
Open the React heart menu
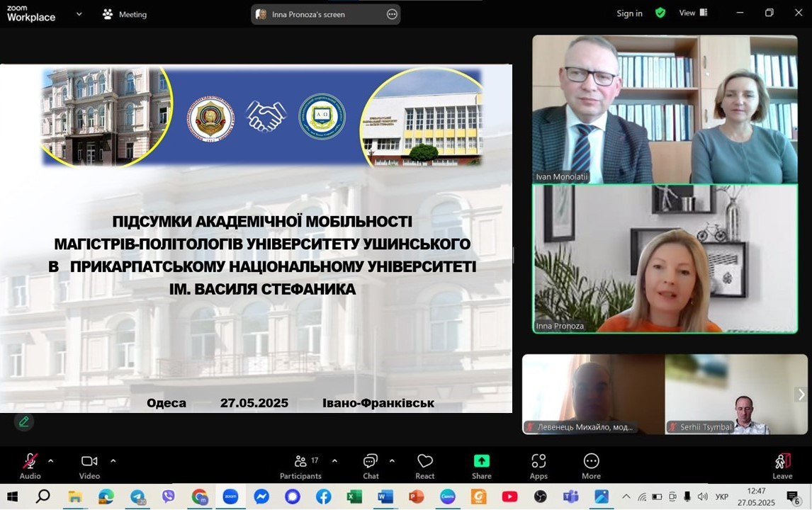click(424, 466)
